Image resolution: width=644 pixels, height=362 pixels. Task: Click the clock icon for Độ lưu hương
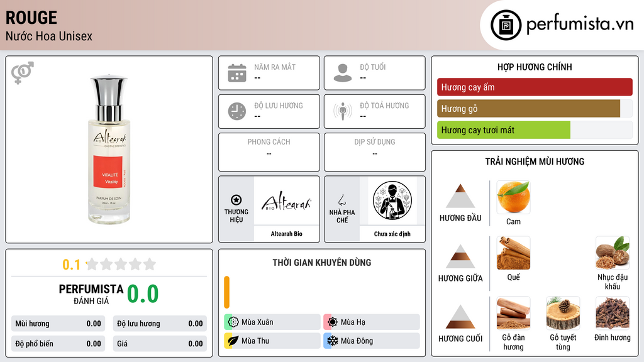pyautogui.click(x=237, y=111)
